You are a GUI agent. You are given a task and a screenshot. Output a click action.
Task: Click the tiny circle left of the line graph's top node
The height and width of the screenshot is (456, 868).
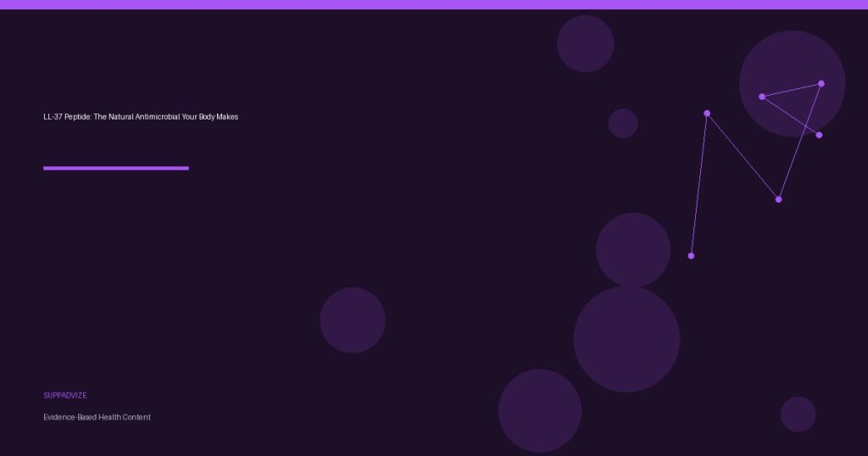pos(623,123)
